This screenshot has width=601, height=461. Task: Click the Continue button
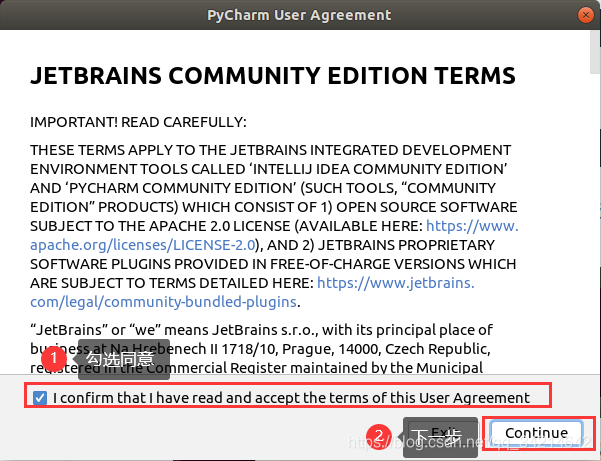click(x=536, y=433)
